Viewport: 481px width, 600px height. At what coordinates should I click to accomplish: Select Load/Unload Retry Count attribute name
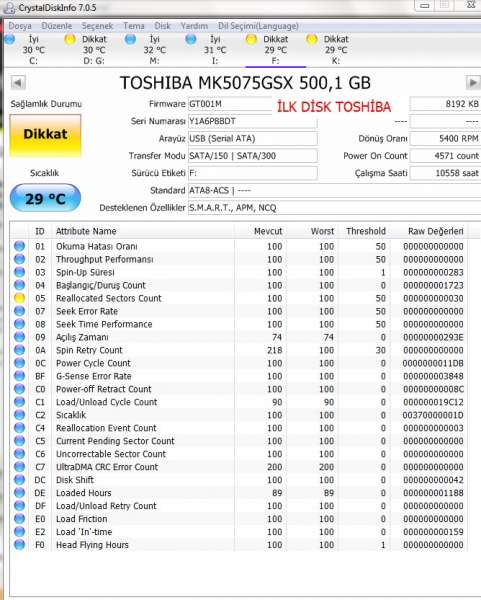click(106, 506)
